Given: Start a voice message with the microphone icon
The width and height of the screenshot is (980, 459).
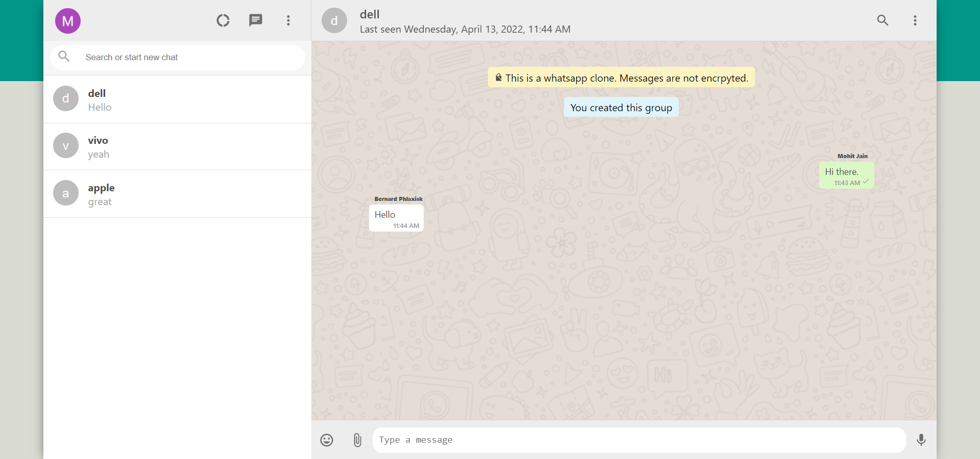Looking at the screenshot, I should pyautogui.click(x=921, y=440).
